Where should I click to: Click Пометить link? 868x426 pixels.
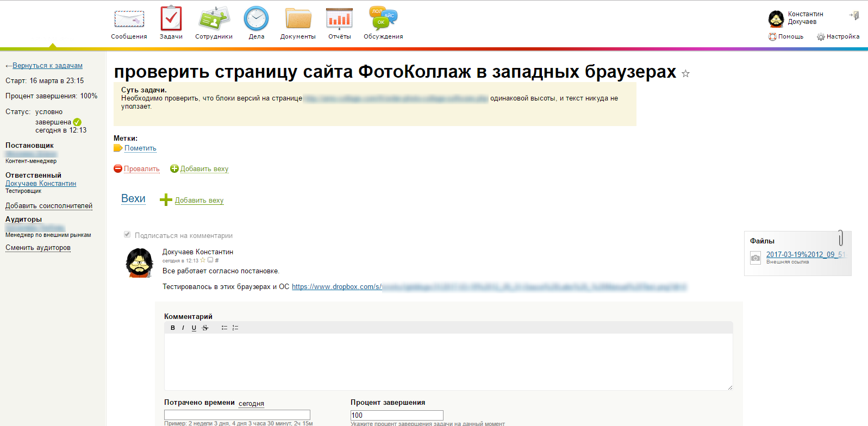coord(140,148)
